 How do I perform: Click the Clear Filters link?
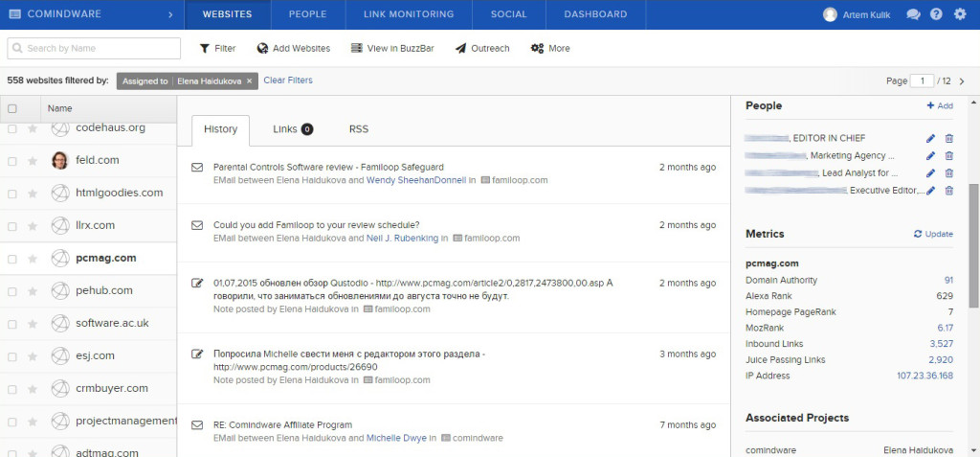tap(287, 80)
